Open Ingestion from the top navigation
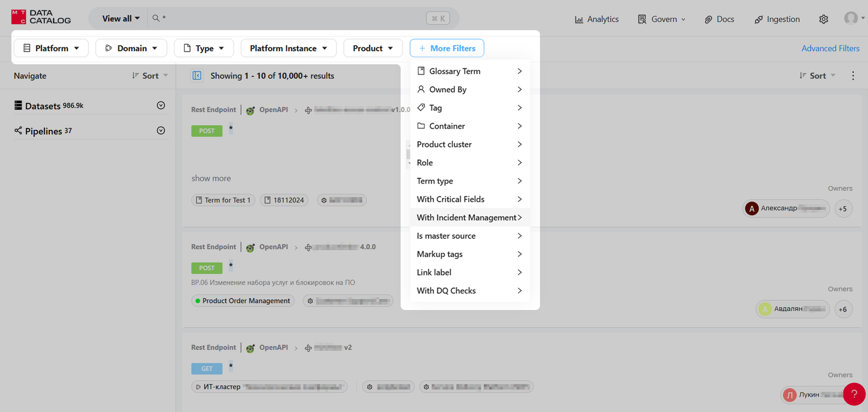Viewport: 868px width, 412px height. point(777,19)
